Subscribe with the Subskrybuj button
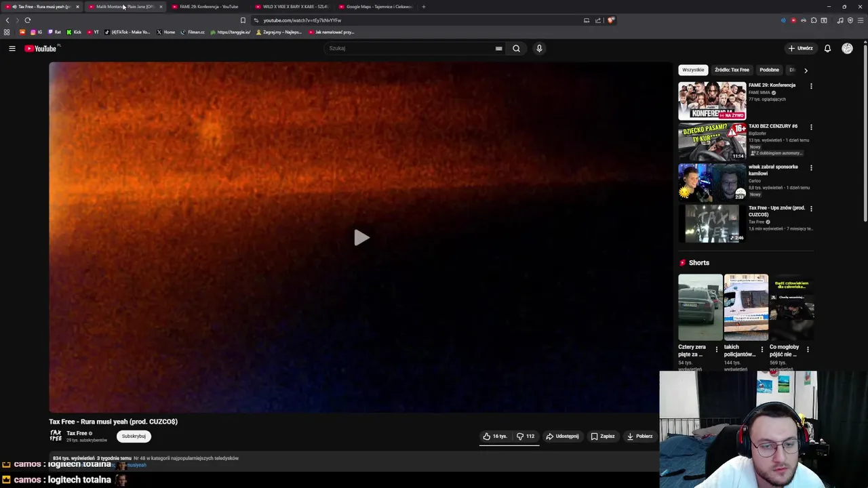Screen dimensions: 868x488 pos(134,436)
